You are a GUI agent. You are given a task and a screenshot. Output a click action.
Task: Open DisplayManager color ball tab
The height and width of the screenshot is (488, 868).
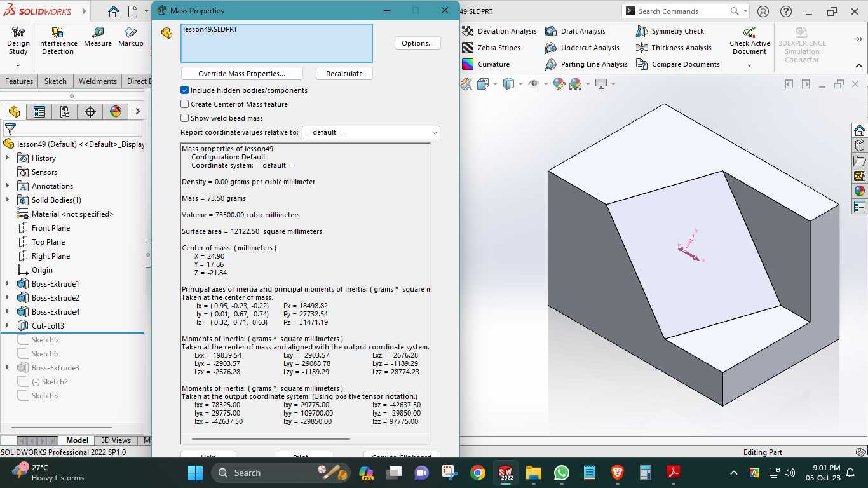tap(116, 112)
